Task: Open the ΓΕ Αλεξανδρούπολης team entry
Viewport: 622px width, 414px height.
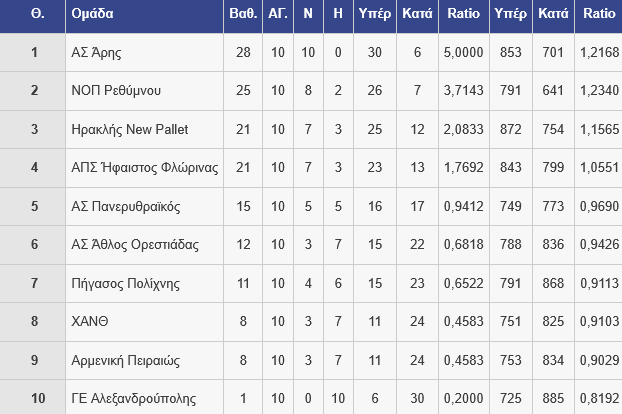Action: [134, 399]
